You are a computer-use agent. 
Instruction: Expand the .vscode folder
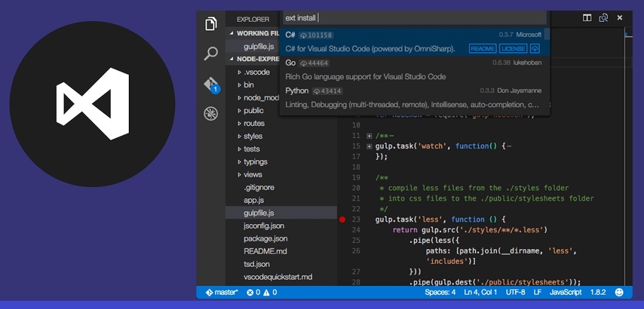click(x=240, y=72)
